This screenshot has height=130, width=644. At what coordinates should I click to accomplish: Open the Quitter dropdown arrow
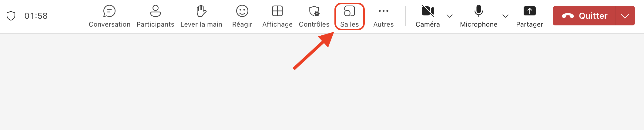pos(625,16)
